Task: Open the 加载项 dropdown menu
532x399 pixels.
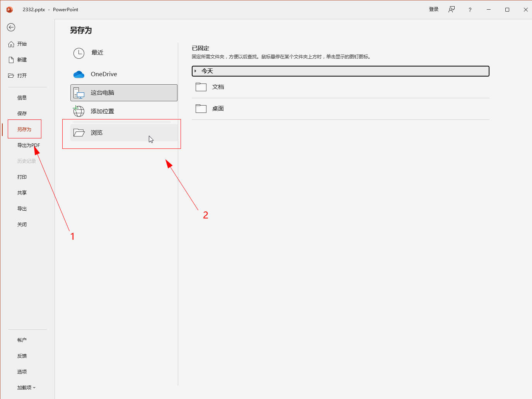Action: [26, 387]
